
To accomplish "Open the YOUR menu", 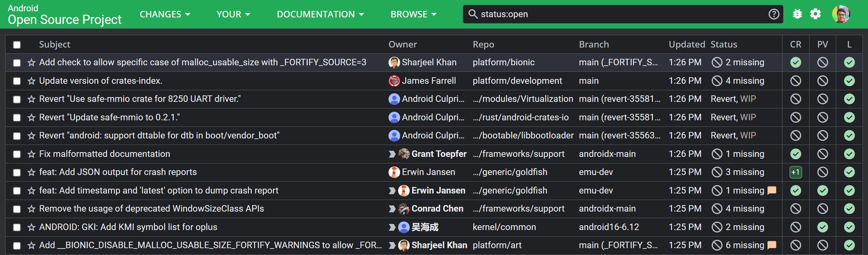I will click(233, 14).
